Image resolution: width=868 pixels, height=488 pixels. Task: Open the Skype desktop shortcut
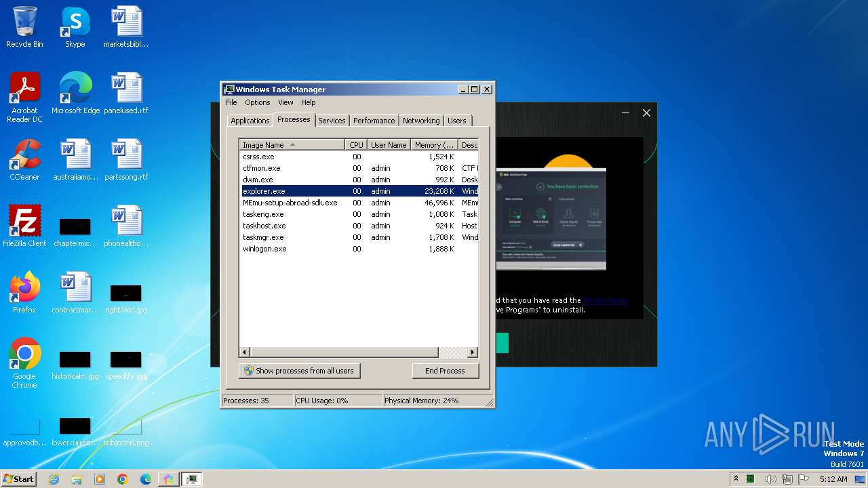(75, 27)
